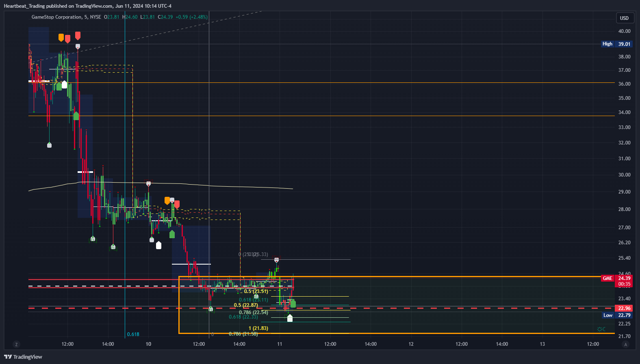This screenshot has width=640, height=364.
Task: Click the date label 10 on time axis
Action: 148,344
